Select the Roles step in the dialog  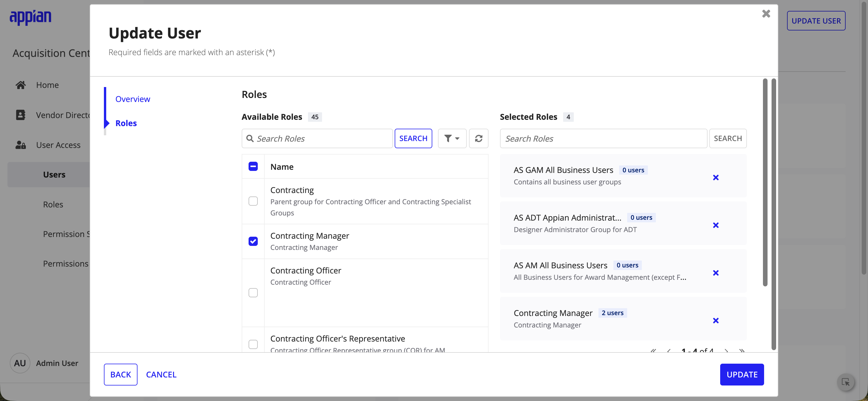click(x=126, y=123)
